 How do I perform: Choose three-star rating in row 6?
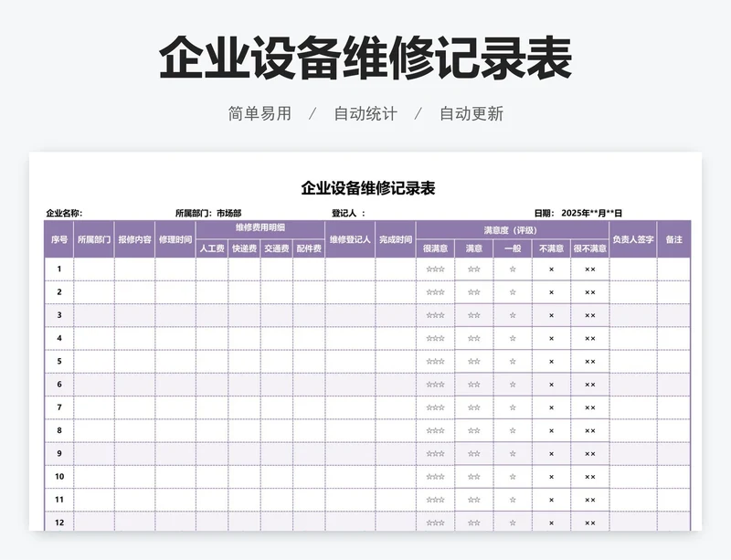(x=436, y=385)
